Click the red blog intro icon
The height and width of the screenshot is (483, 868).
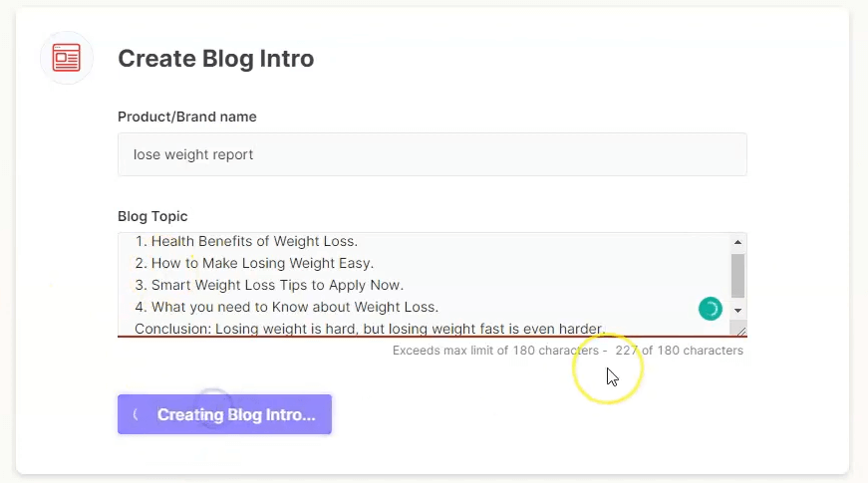67,58
